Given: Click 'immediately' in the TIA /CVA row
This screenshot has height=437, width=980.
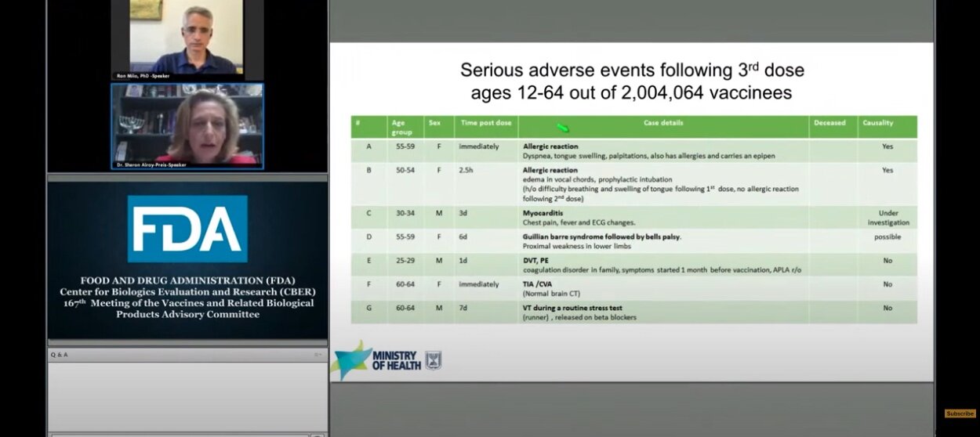Looking at the screenshot, I should click(478, 284).
